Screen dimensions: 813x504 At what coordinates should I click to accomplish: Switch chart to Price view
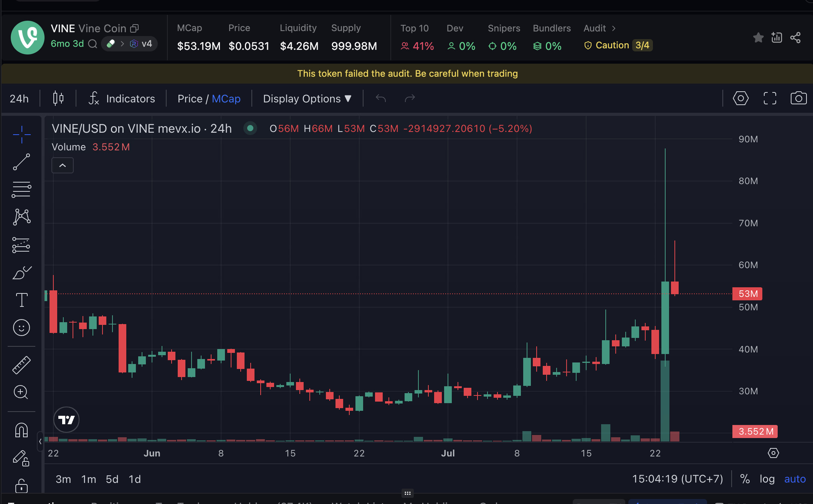[x=190, y=99]
